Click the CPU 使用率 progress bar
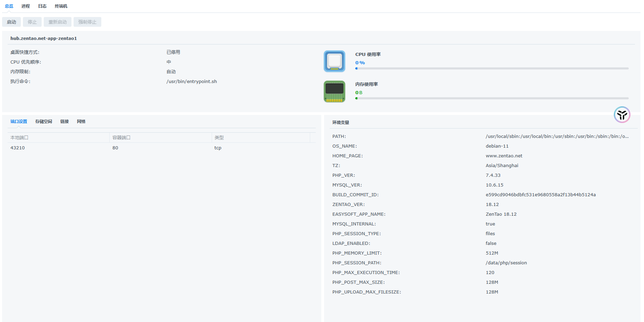Image resolution: width=644 pixels, height=322 pixels. coord(492,68)
